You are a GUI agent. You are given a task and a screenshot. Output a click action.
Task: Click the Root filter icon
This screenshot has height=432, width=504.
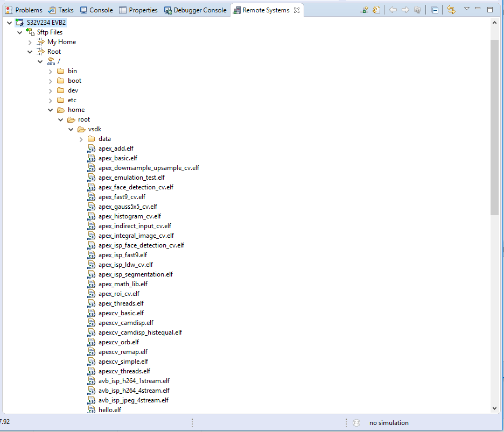[x=40, y=52]
